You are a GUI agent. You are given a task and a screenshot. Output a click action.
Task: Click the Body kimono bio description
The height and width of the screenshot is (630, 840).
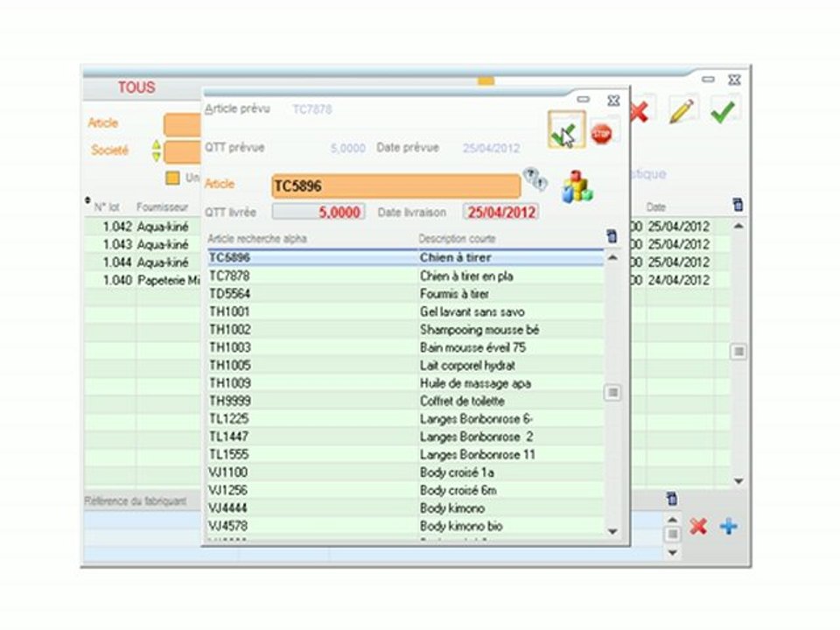coord(461,526)
